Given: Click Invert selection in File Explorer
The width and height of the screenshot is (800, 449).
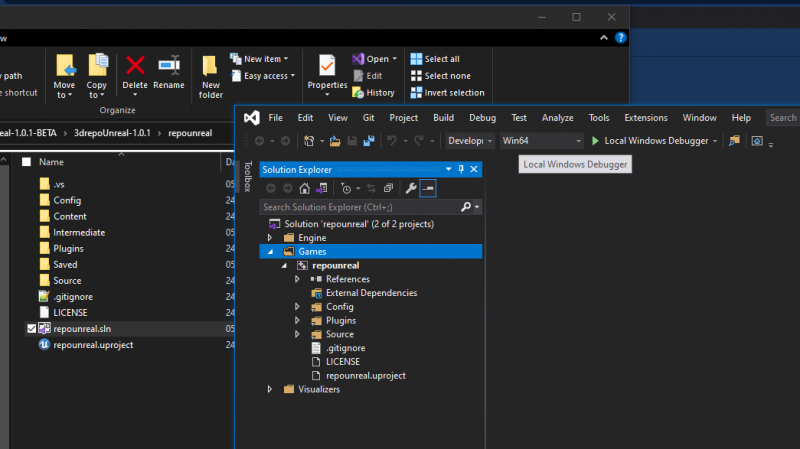Looking at the screenshot, I should pyautogui.click(x=447, y=92).
